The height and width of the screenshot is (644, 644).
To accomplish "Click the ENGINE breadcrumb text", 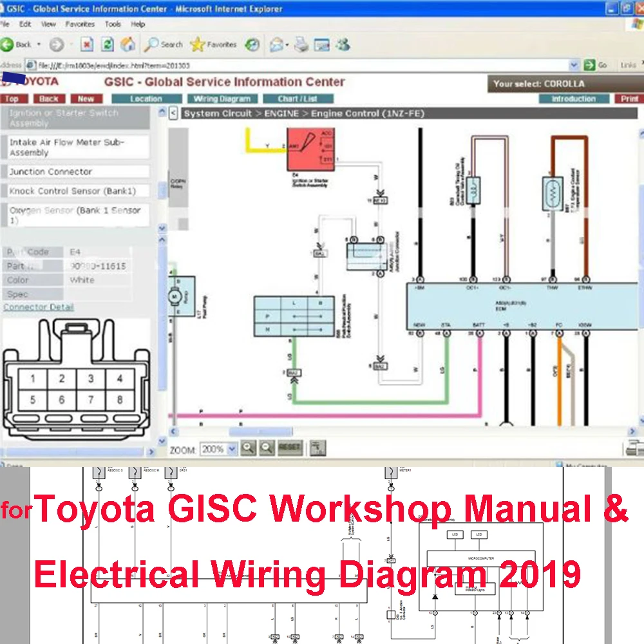I will [x=281, y=113].
